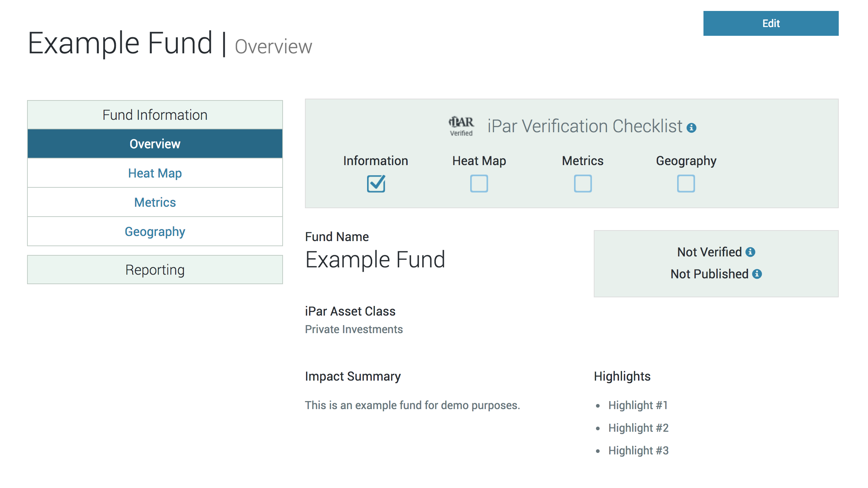Toggle the Information verification checkbox

376,183
